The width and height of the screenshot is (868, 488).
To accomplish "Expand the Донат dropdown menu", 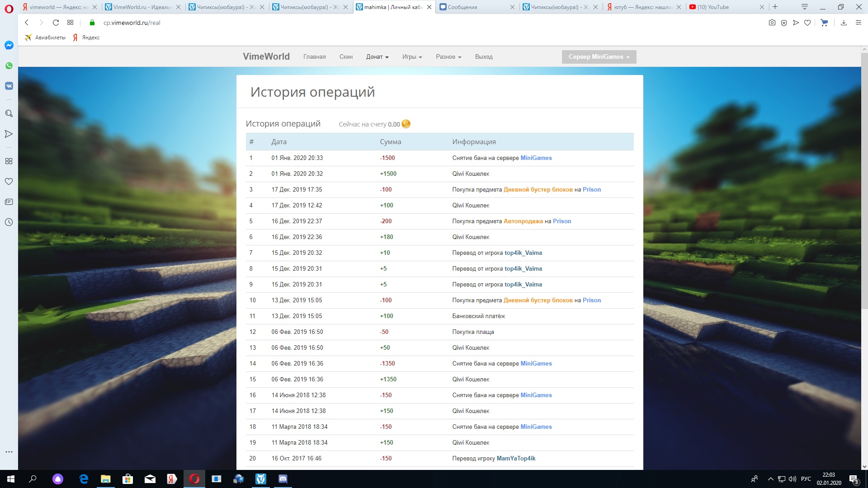I will [x=377, y=56].
